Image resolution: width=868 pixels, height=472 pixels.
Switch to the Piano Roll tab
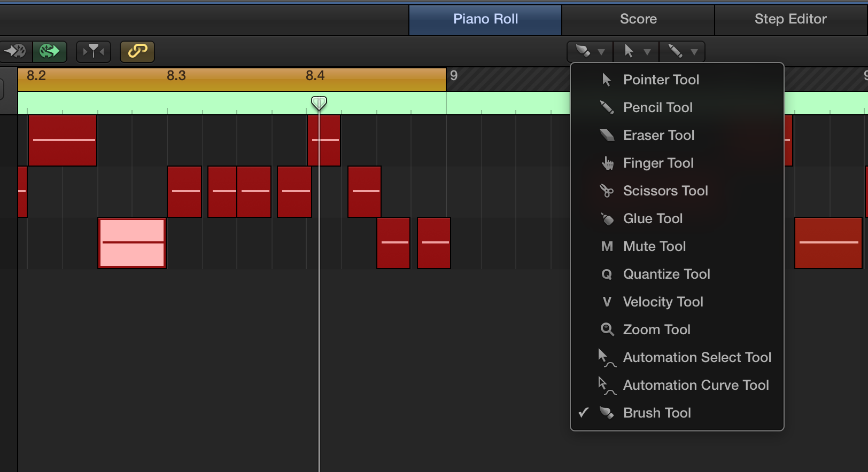pyautogui.click(x=485, y=19)
